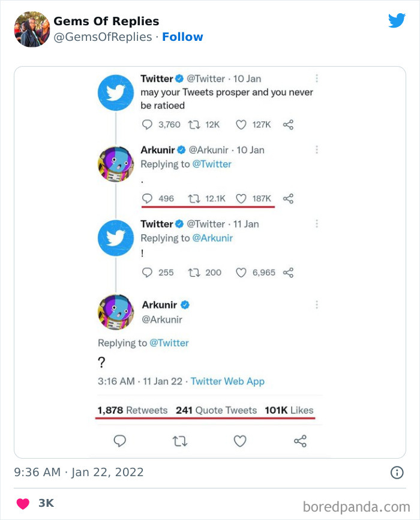Viewport: 420px width, 520px height.
Task: Like Arkunir's reply with 187K likes
Action: [241, 198]
